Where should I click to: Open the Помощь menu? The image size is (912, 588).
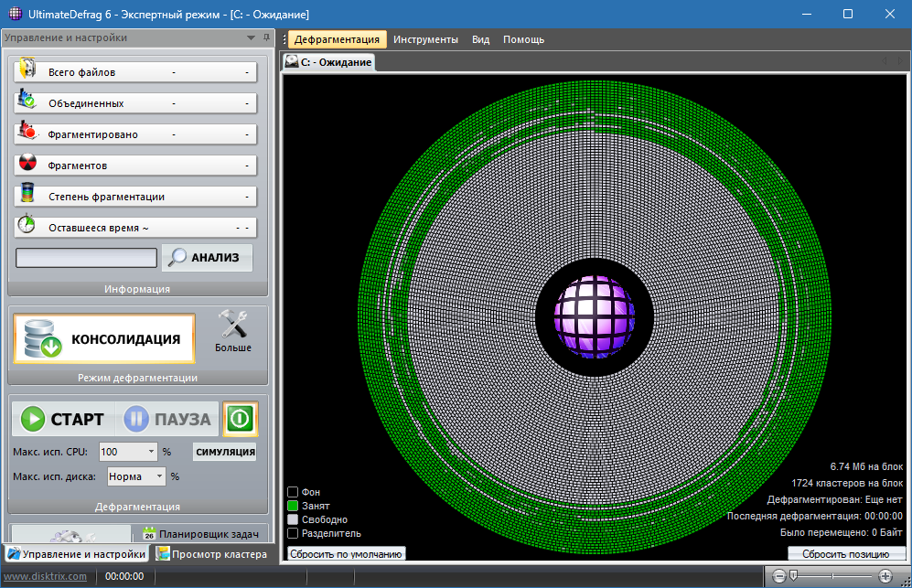523,39
